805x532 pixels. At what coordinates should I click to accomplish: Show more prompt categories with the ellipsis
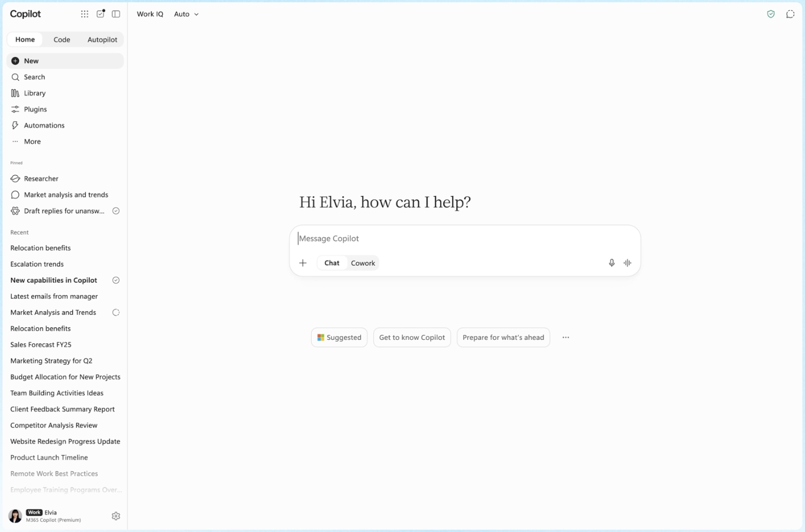(x=565, y=338)
